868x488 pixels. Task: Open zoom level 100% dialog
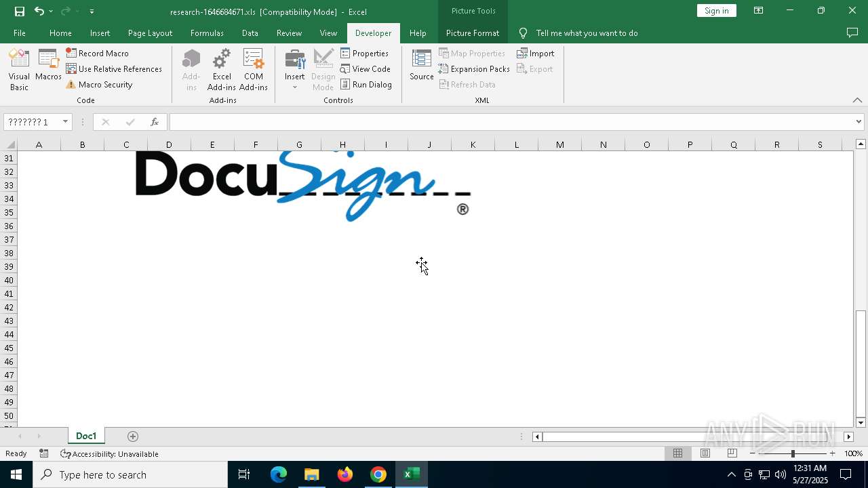click(853, 453)
